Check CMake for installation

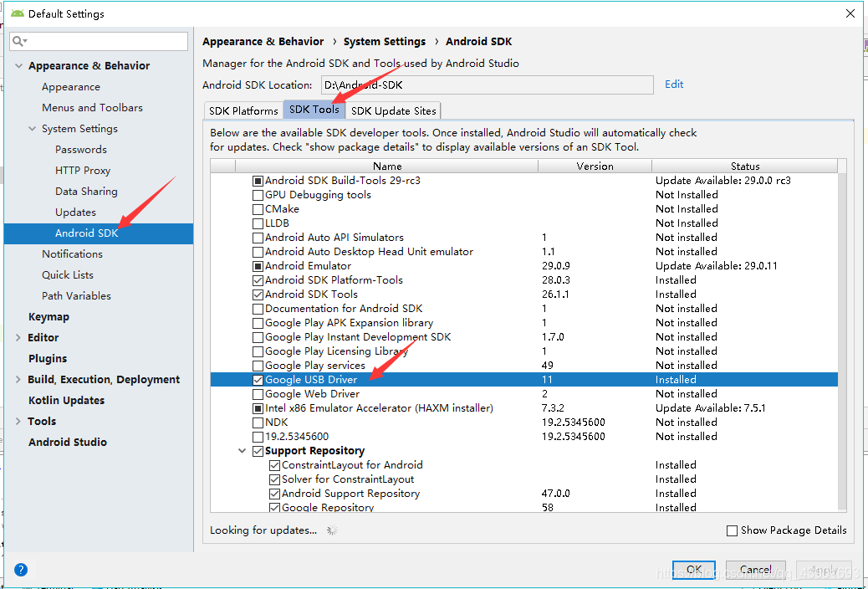pos(258,208)
